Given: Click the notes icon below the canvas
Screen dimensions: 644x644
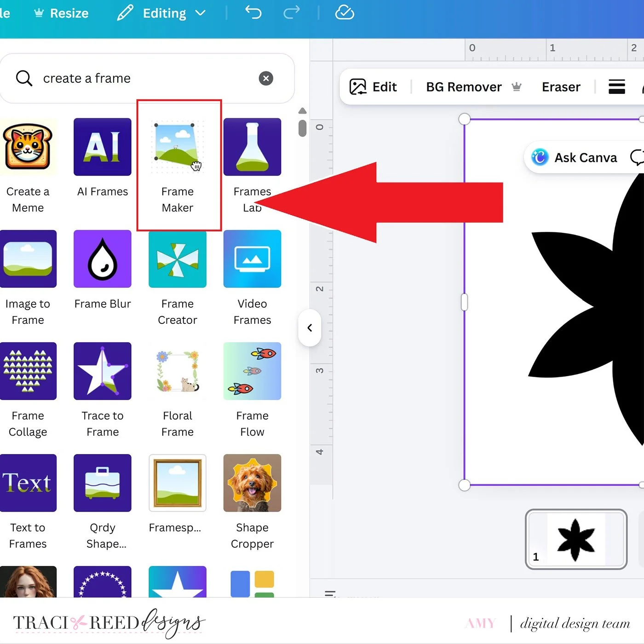Looking at the screenshot, I should (x=330, y=594).
